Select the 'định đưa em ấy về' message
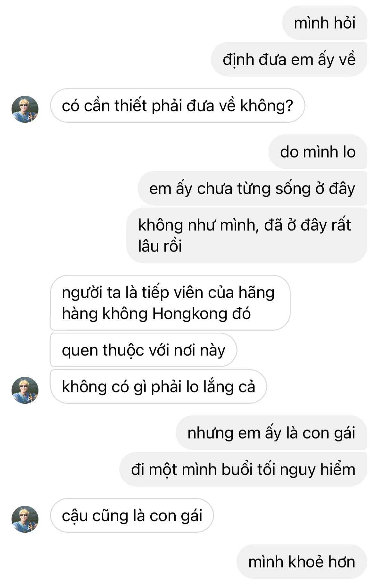This screenshot has height=588, width=375. tap(289, 59)
